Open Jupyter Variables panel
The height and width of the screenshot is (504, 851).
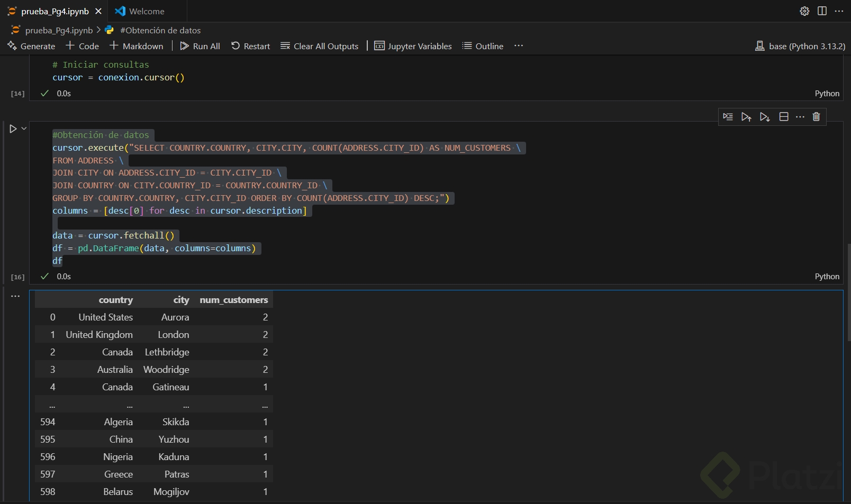coord(413,46)
